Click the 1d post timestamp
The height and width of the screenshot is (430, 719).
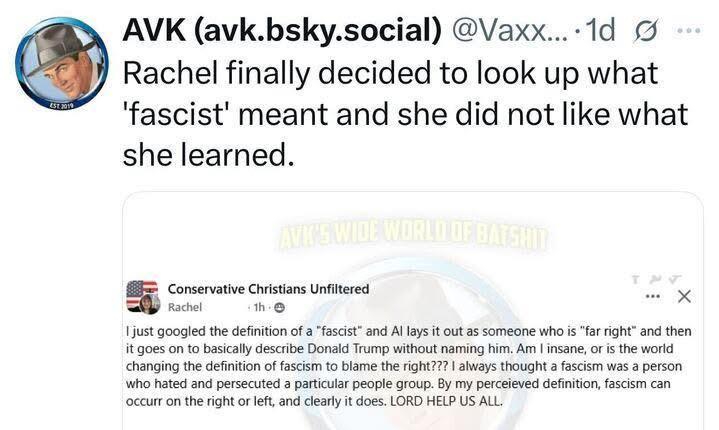[599, 31]
